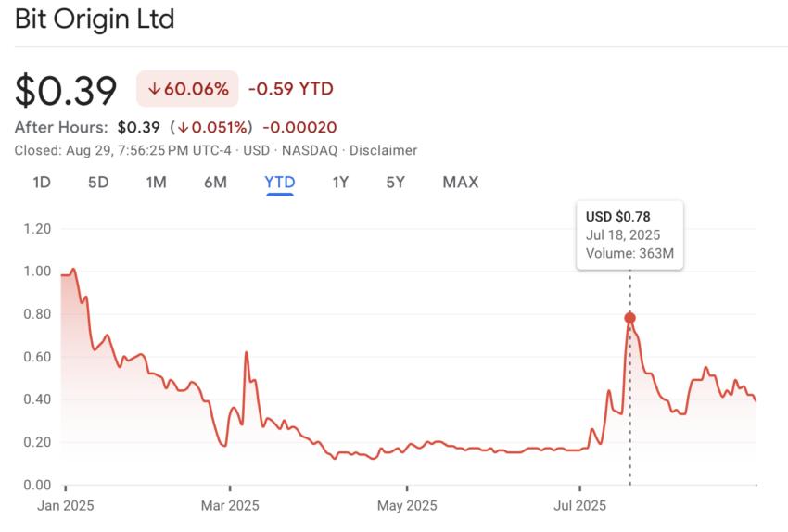Viewport: 788px width, 532px height.
Task: Click the red data point on Jul 18
Action: coord(629,318)
